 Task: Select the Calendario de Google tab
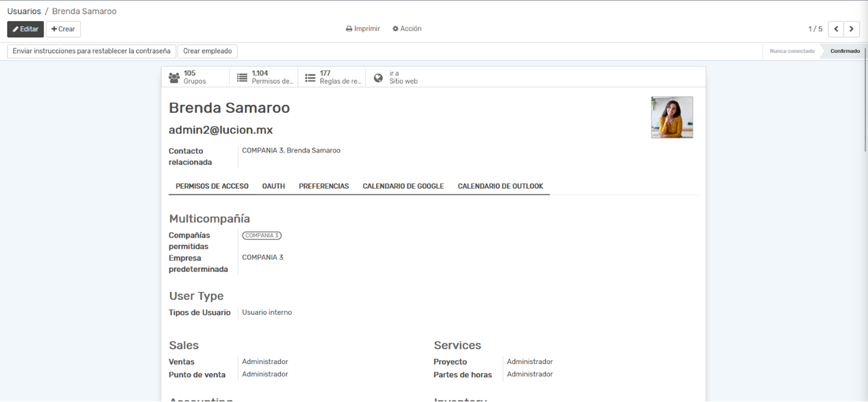tap(403, 186)
